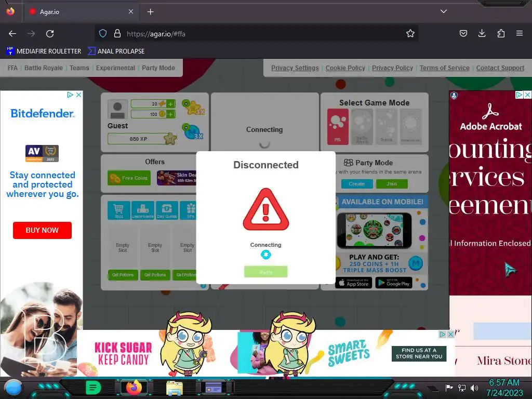Open the Firefox hamburger menu
This screenshot has width=532, height=399.
tap(520, 34)
